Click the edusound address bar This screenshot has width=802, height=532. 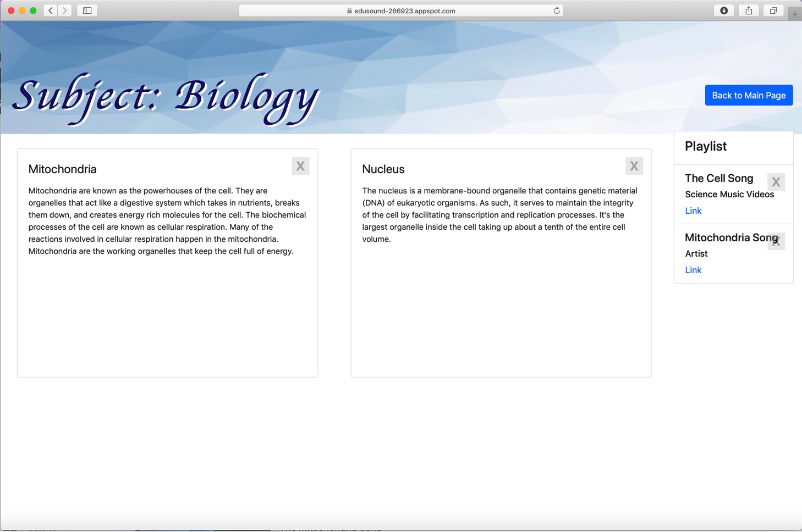(x=401, y=10)
